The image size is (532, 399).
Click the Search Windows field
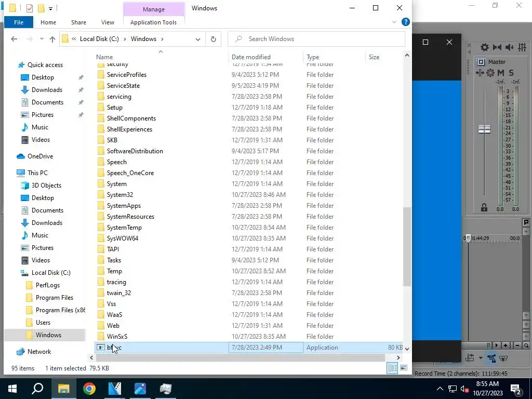click(x=316, y=39)
